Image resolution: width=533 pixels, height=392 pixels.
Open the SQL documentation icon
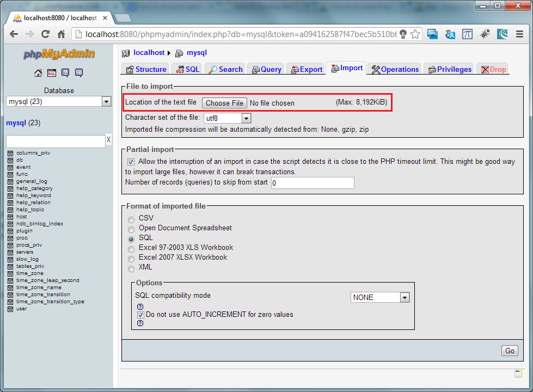tap(79, 73)
